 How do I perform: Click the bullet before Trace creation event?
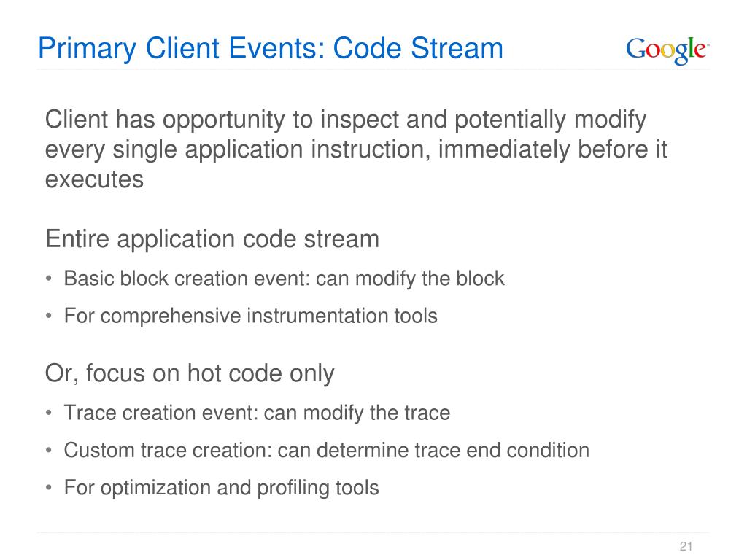[49, 413]
